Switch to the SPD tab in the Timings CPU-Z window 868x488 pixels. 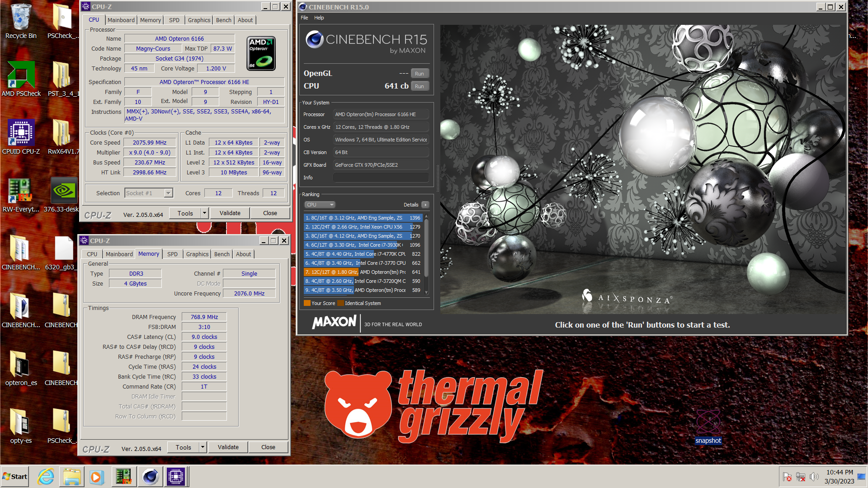point(172,254)
